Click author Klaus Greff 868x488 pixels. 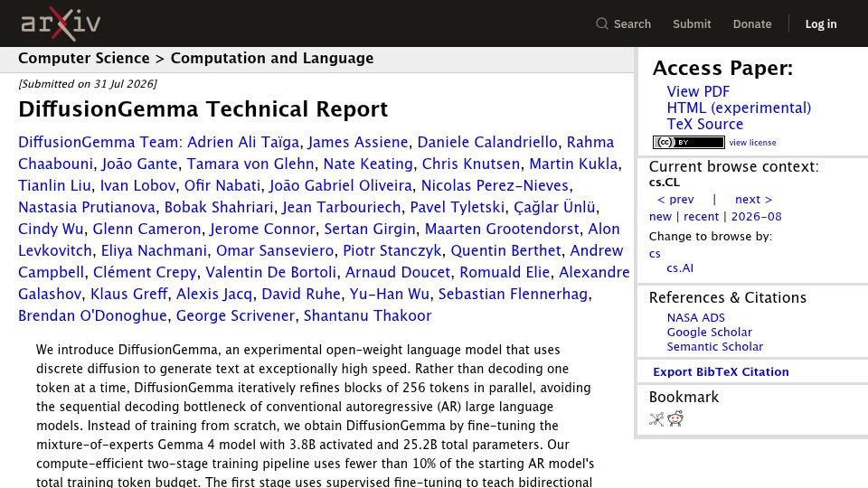coord(129,294)
